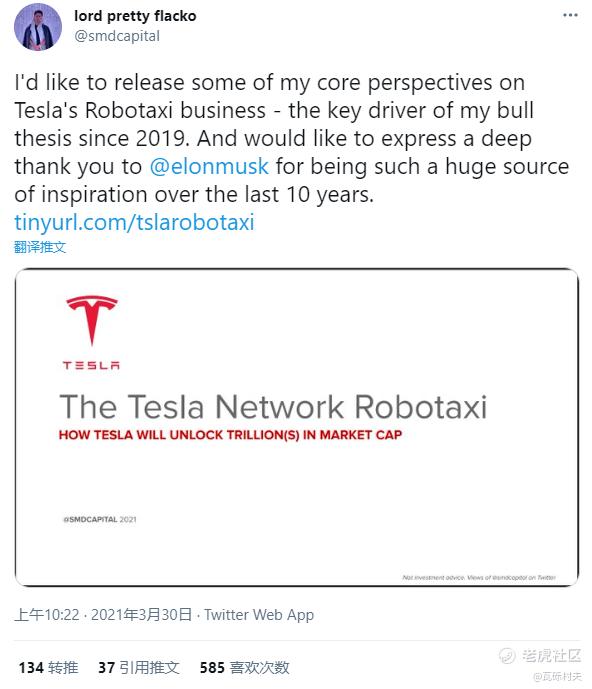Click the Twitter Web App source link

(259, 615)
